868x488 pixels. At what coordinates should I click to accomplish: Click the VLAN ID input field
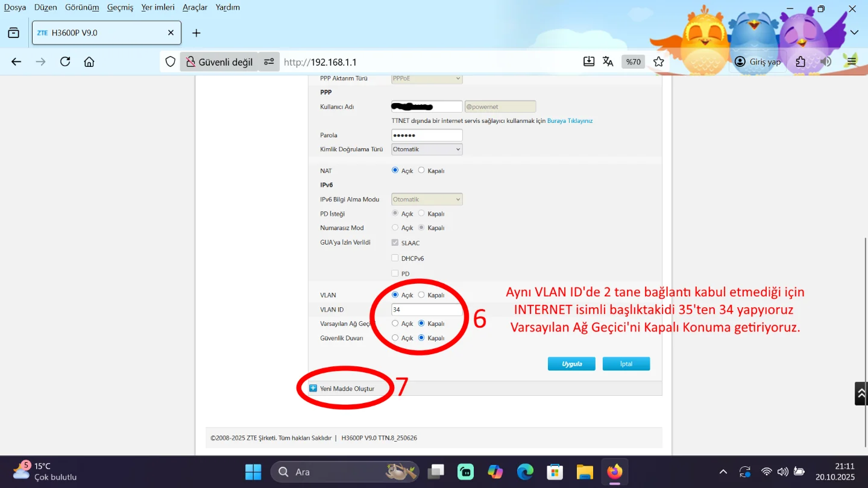[x=427, y=310]
